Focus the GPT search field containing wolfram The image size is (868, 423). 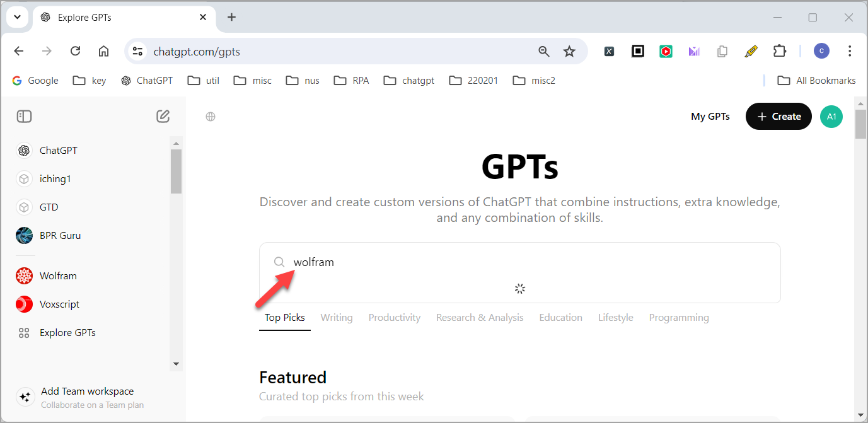pos(519,262)
